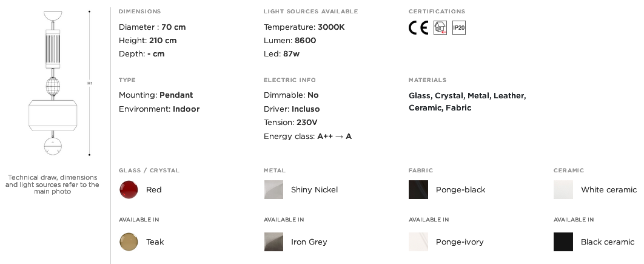Select the "Shiny Nickel" text label
Image resolution: width=644 pixels, height=264 pixels.
(x=314, y=190)
